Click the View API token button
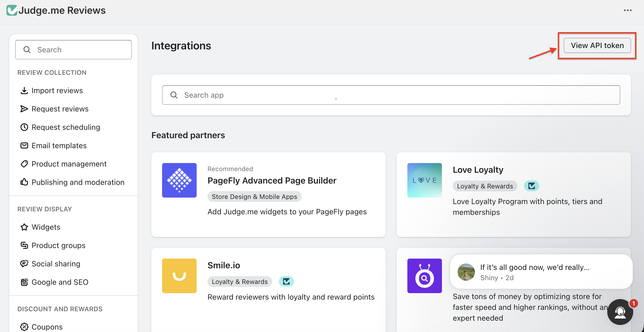The height and width of the screenshot is (332, 644). [x=597, y=45]
